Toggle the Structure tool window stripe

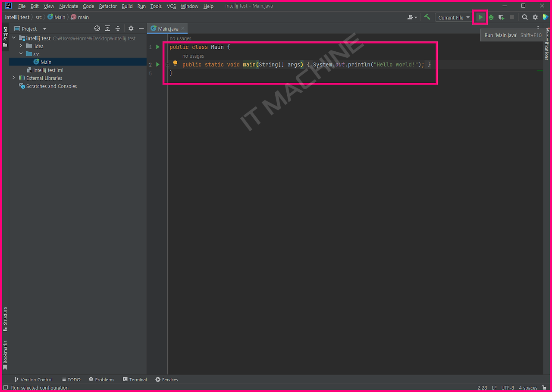[5, 316]
